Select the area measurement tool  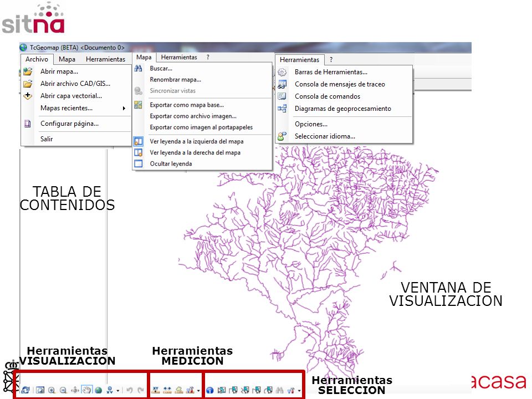coord(179,390)
